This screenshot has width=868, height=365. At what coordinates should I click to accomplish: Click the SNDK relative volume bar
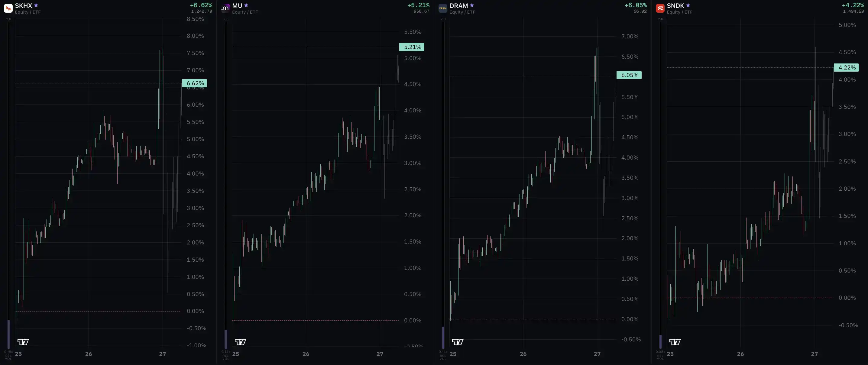pyautogui.click(x=661, y=342)
